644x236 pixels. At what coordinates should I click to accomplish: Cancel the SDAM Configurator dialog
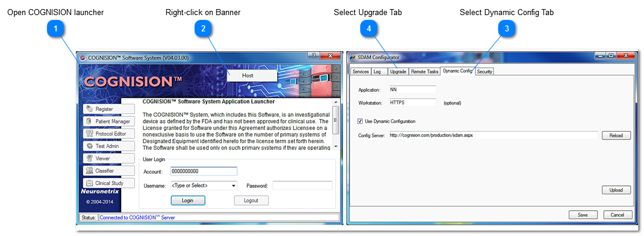click(617, 215)
